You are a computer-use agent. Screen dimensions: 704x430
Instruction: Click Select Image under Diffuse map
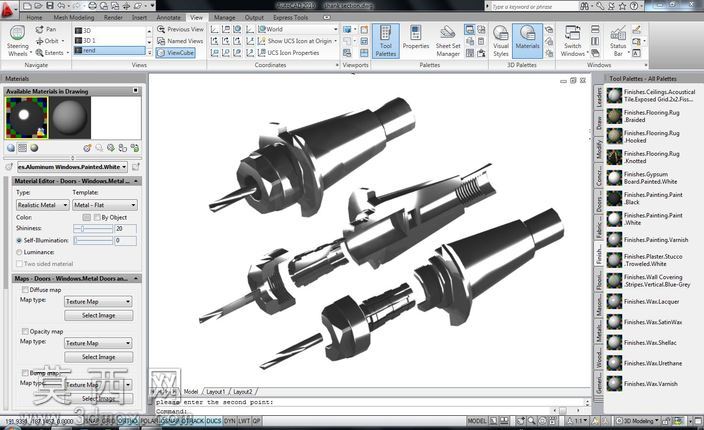tap(99, 316)
